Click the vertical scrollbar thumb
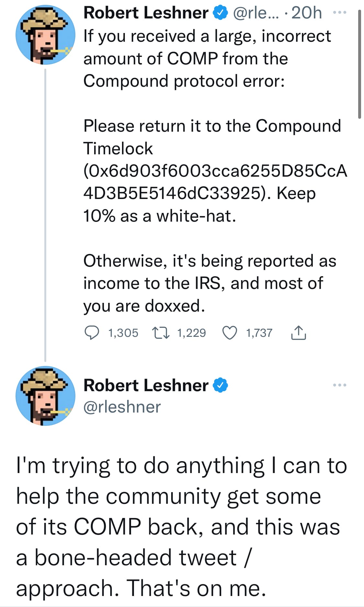Image resolution: width=364 pixels, height=607 pixels. click(x=359, y=65)
